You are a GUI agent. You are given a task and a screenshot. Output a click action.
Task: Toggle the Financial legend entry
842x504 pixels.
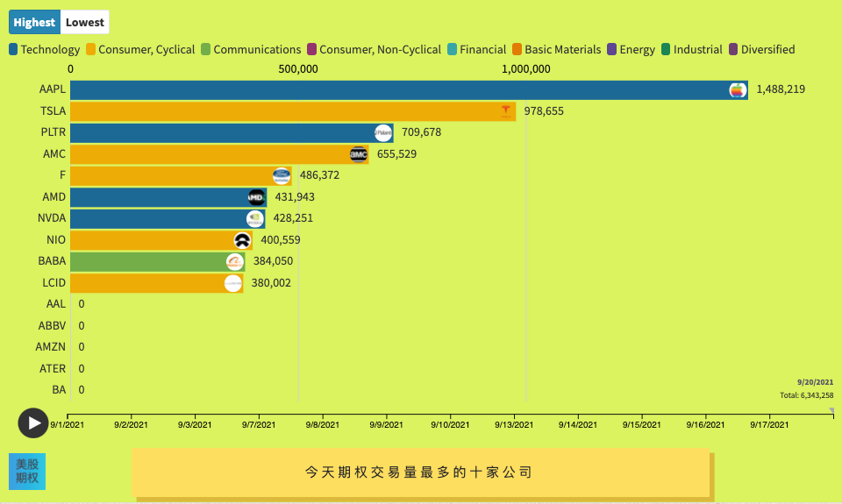(477, 49)
